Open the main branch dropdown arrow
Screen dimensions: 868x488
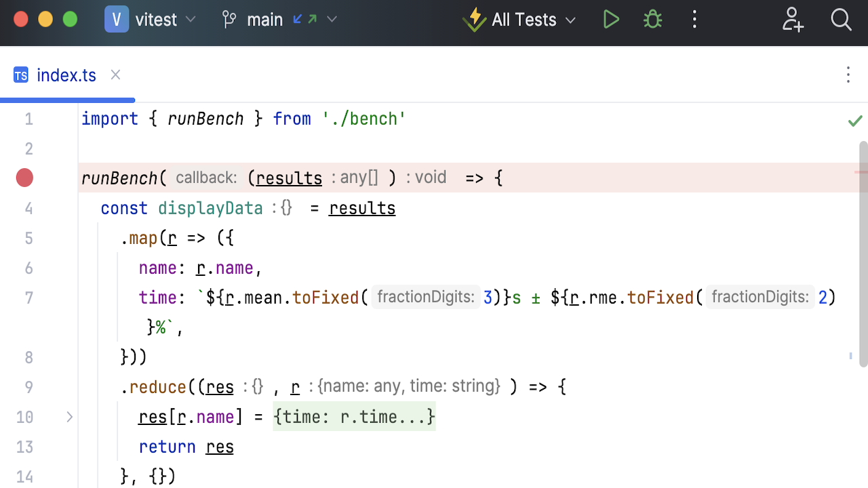click(332, 19)
